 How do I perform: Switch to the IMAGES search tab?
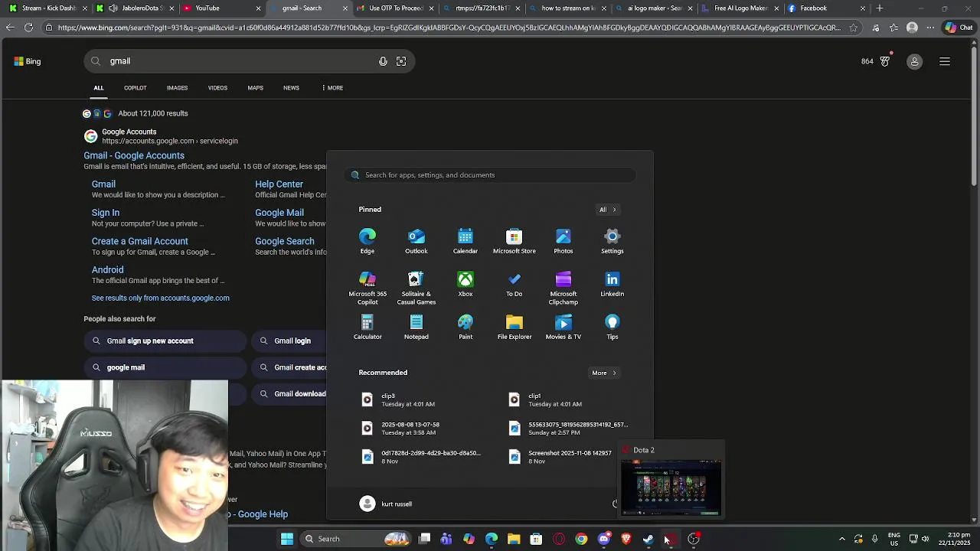click(x=177, y=88)
